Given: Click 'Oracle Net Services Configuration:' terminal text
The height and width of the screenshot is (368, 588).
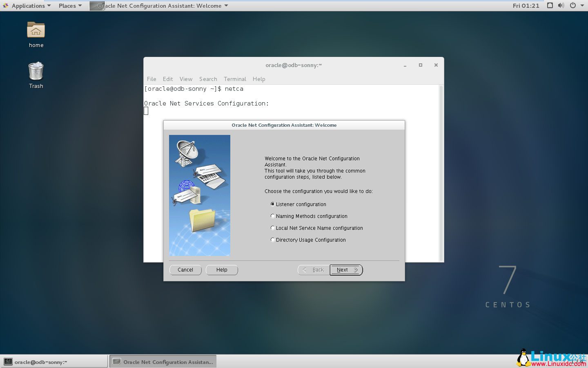Looking at the screenshot, I should (x=207, y=103).
